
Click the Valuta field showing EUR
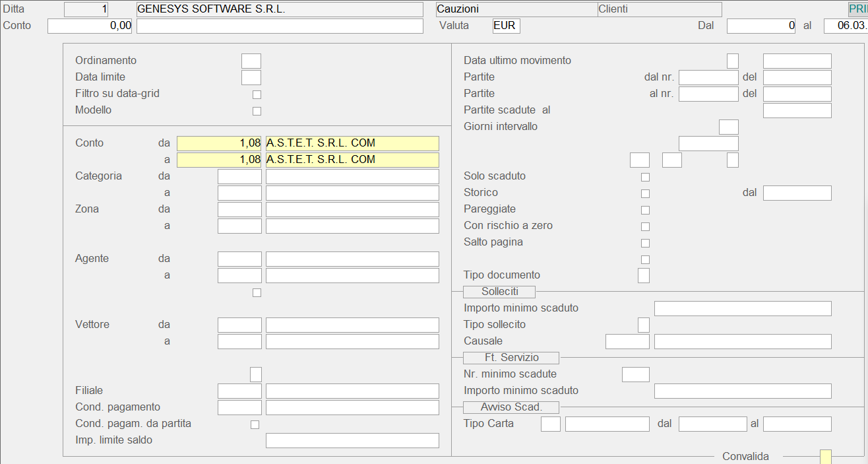pos(506,26)
